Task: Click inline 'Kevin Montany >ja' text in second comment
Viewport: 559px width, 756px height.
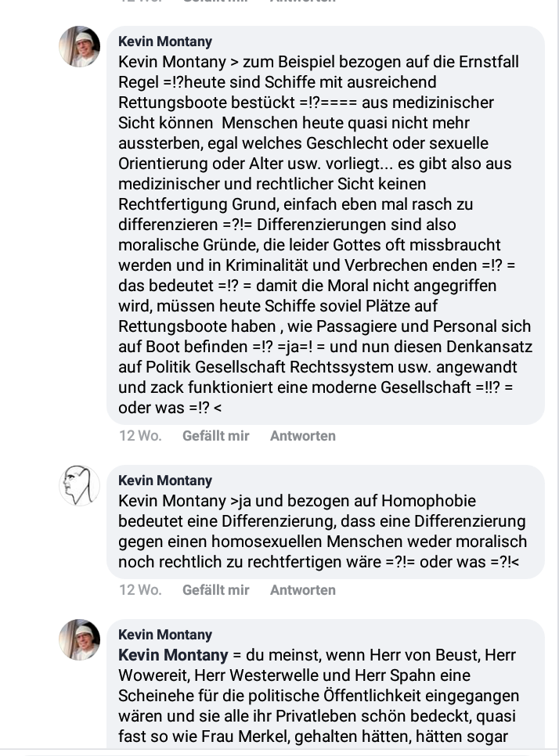Action: point(185,500)
